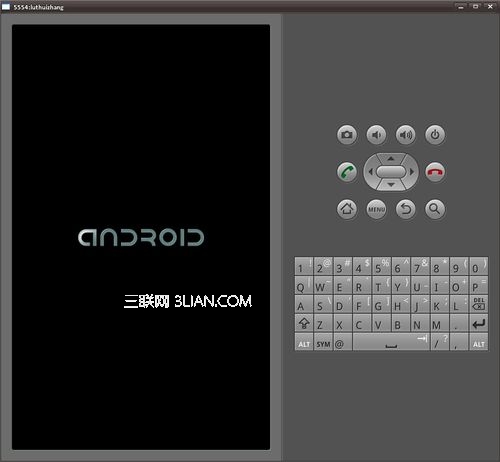Click the emulator camera button
500x462 pixels.
(347, 135)
